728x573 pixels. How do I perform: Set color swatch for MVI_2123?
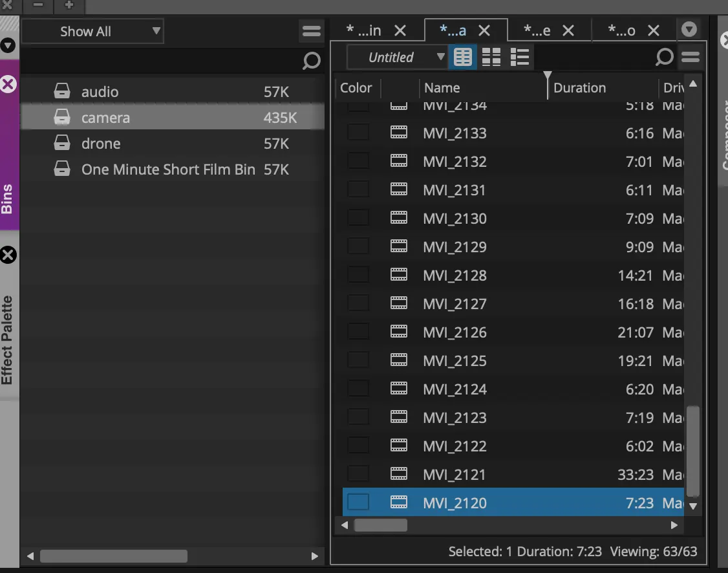(x=358, y=417)
